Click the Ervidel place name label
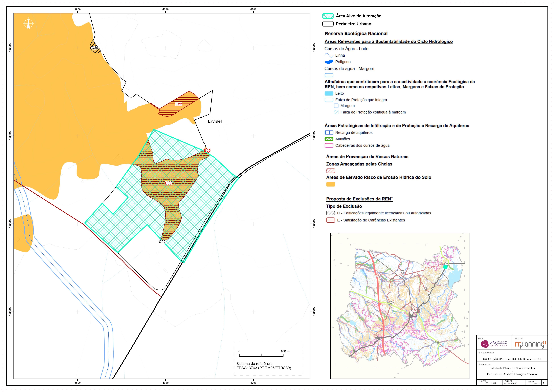Viewport: 554px width, 392px height. (215, 121)
